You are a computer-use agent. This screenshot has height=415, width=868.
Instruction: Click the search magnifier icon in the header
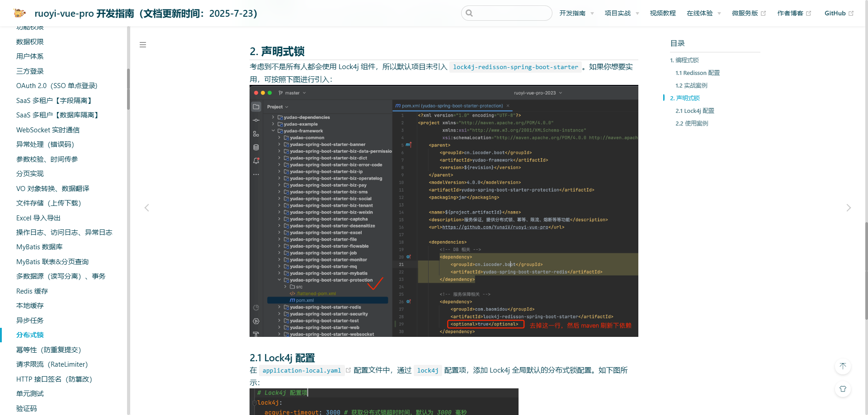[x=469, y=13]
